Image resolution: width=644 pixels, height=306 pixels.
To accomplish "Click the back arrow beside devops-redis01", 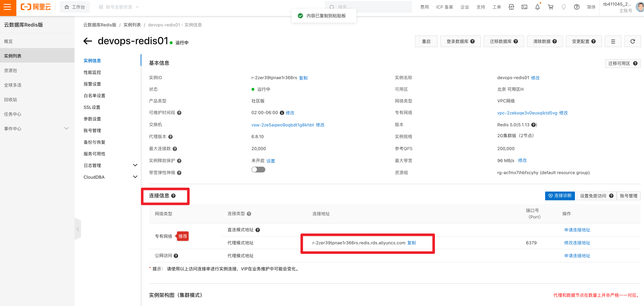I will (x=88, y=41).
